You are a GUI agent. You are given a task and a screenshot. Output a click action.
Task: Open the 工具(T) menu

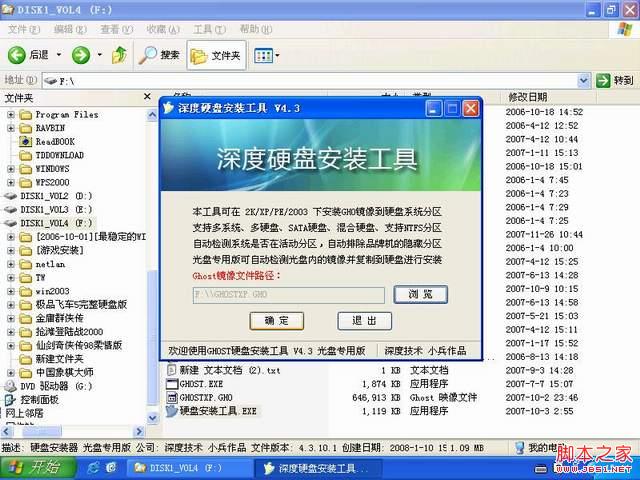[x=210, y=29]
